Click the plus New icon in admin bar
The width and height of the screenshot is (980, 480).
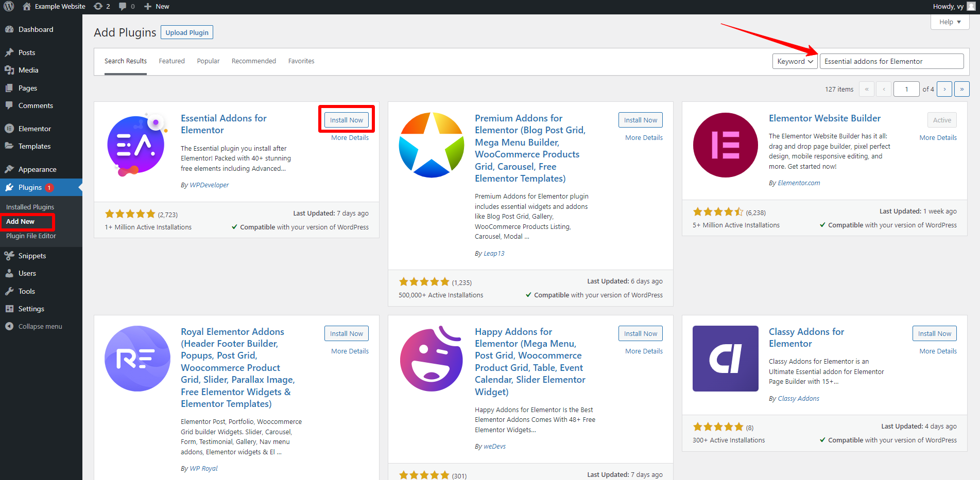point(148,6)
